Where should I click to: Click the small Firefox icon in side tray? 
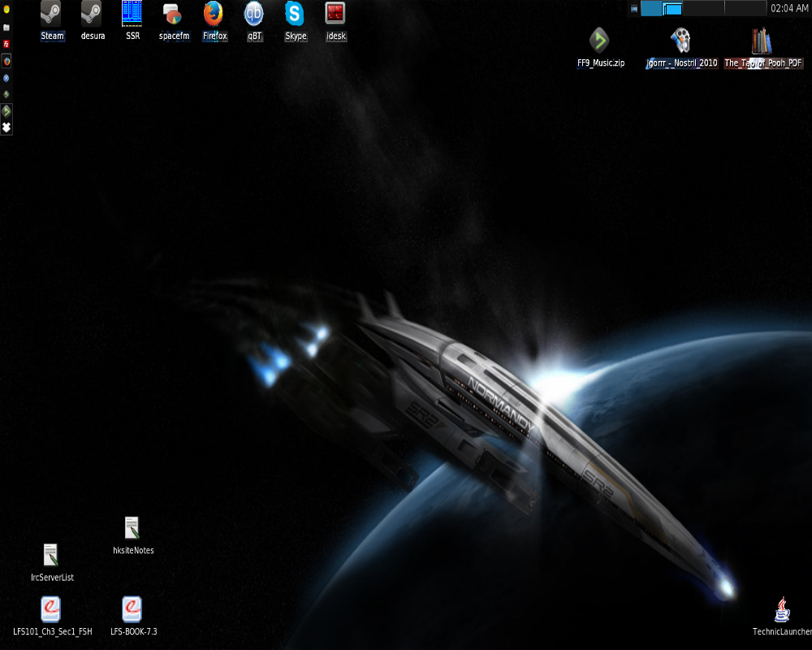[x=6, y=61]
